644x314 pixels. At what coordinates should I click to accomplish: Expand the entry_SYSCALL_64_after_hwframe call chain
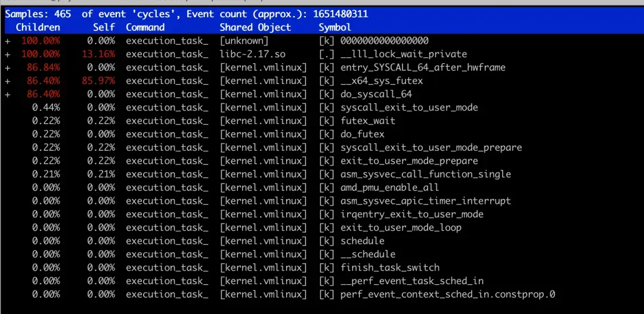coord(8,67)
